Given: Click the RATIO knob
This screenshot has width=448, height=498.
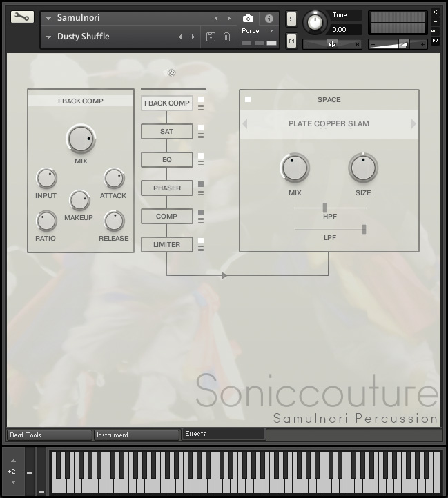Looking at the screenshot, I should click(46, 221).
